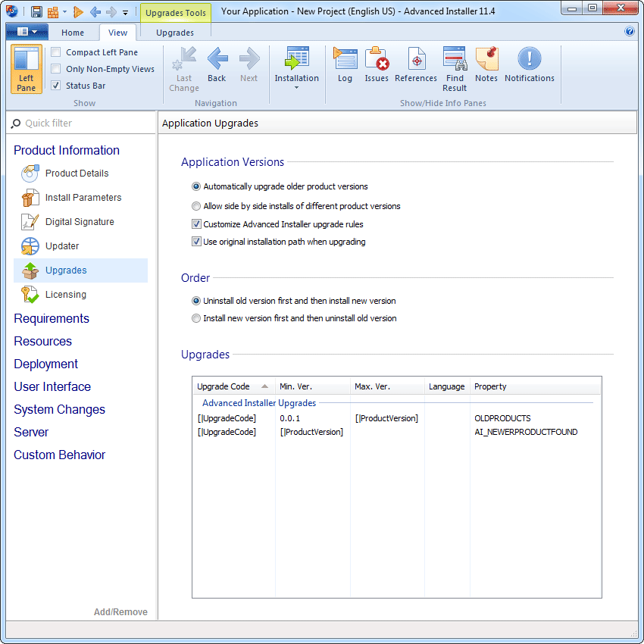Expand the Deployment group
The width and height of the screenshot is (644, 644).
[x=45, y=364]
